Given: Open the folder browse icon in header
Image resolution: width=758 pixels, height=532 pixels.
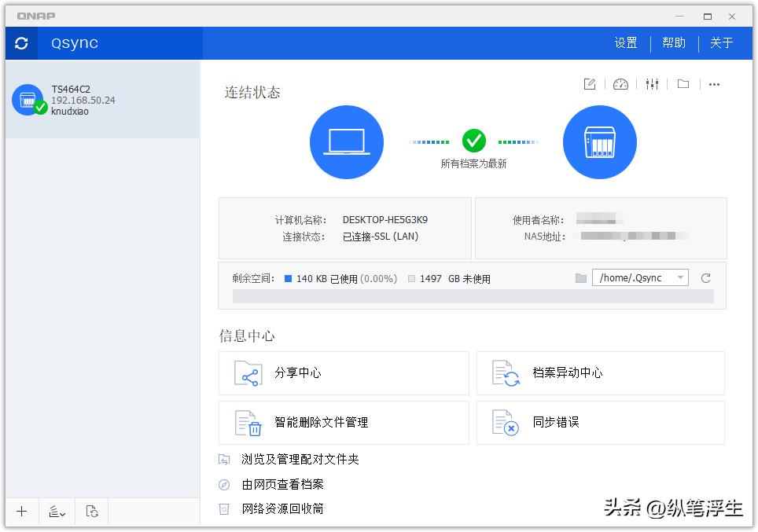Looking at the screenshot, I should tap(683, 84).
